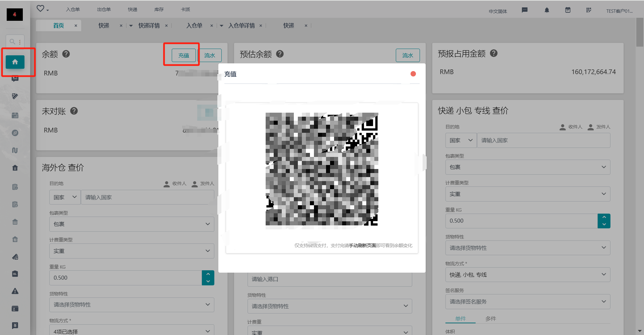Open the Home icon in sidebar

15,62
